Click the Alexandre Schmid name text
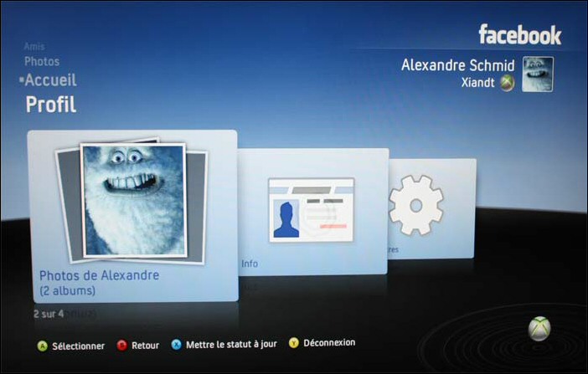The width and height of the screenshot is (588, 374). coord(458,65)
